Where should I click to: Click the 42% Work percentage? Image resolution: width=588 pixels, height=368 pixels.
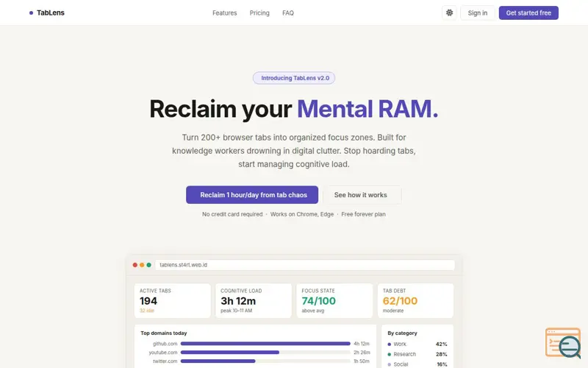coord(442,344)
